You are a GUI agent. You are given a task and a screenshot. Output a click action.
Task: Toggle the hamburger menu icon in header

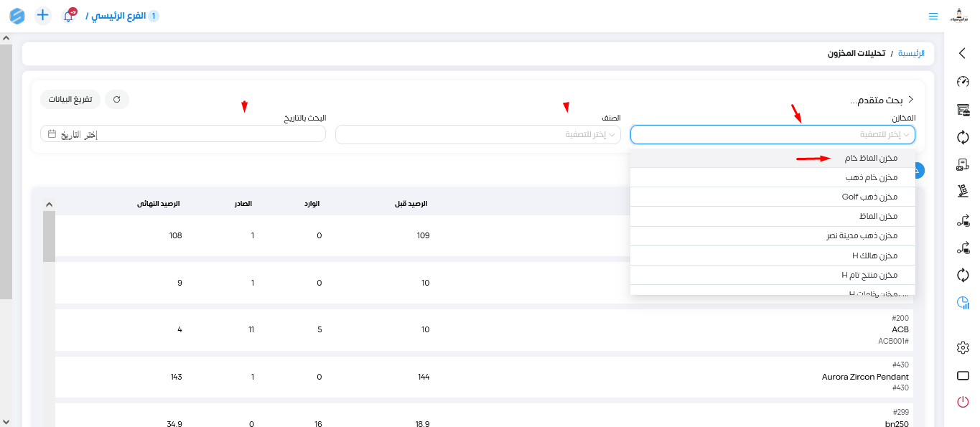933,16
